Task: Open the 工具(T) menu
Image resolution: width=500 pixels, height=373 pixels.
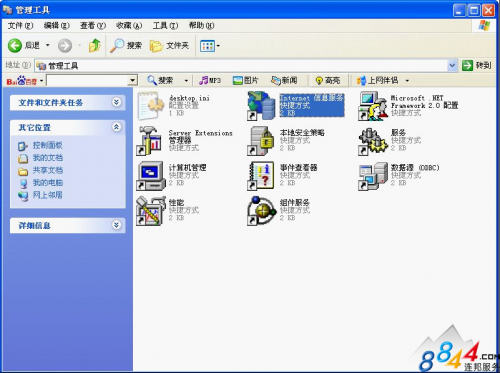Action: coord(165,26)
